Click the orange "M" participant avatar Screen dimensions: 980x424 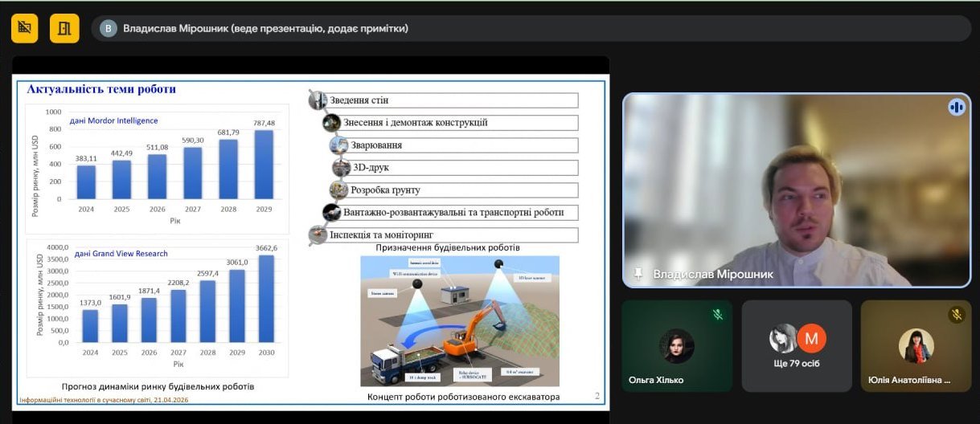(x=811, y=339)
